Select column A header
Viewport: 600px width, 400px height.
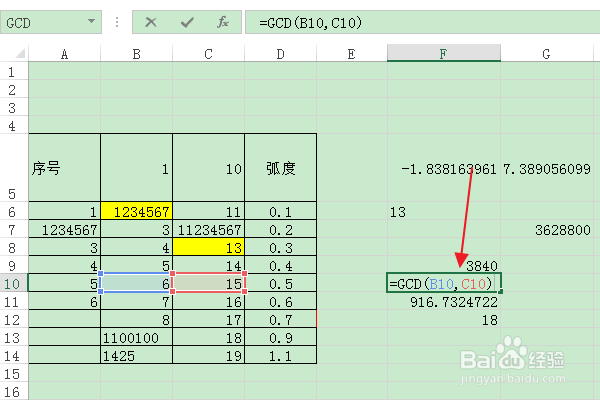click(x=64, y=54)
